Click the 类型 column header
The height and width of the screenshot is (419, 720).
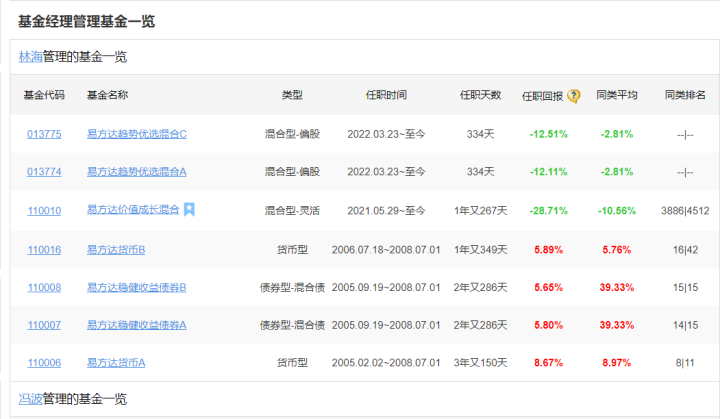pos(292,95)
